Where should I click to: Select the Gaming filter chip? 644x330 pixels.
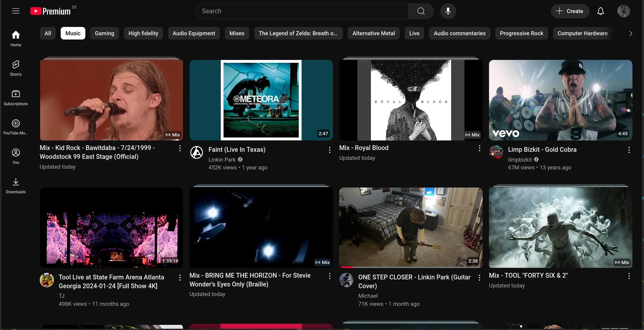105,33
